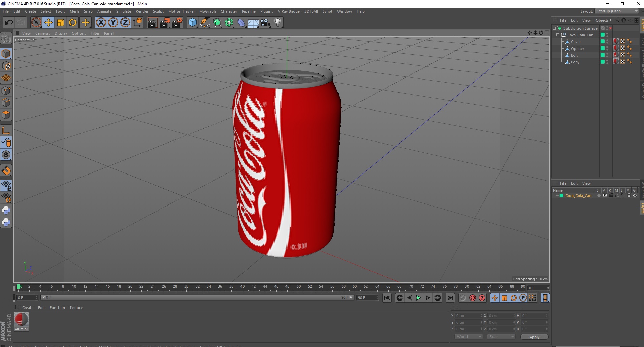This screenshot has height=347, width=644.
Task: Open the V-Ray Bridge menu
Action: tap(289, 11)
